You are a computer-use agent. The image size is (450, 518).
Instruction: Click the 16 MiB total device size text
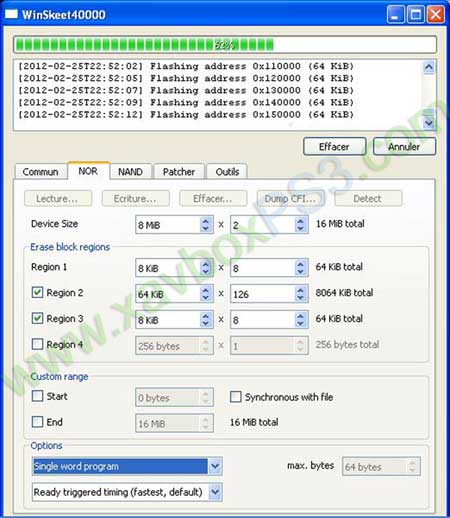coord(340,224)
